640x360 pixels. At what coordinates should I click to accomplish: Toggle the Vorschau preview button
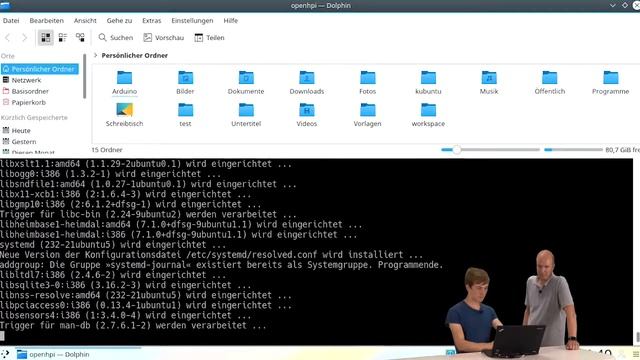point(163,38)
